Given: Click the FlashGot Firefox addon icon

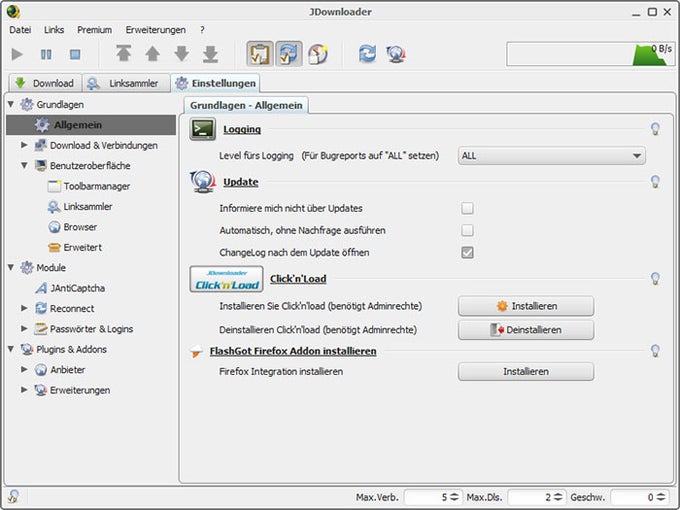Looking at the screenshot, I should [x=197, y=351].
